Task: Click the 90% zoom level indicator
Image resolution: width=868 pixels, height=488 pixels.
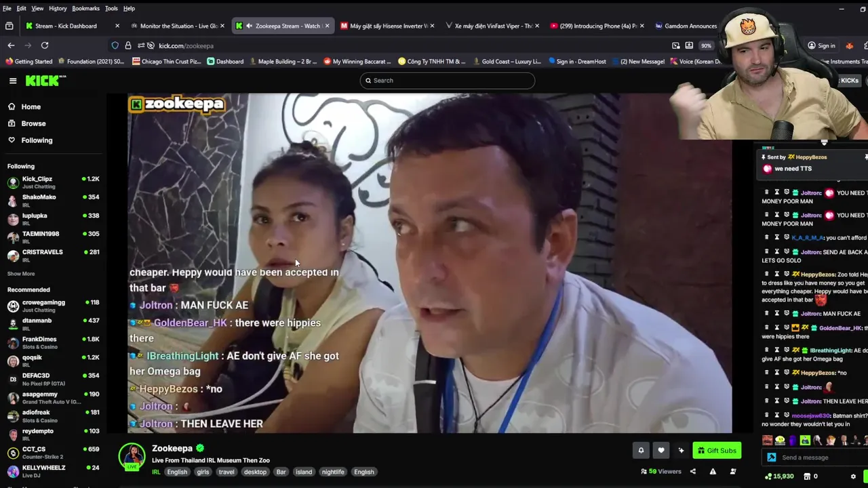Action: click(707, 45)
